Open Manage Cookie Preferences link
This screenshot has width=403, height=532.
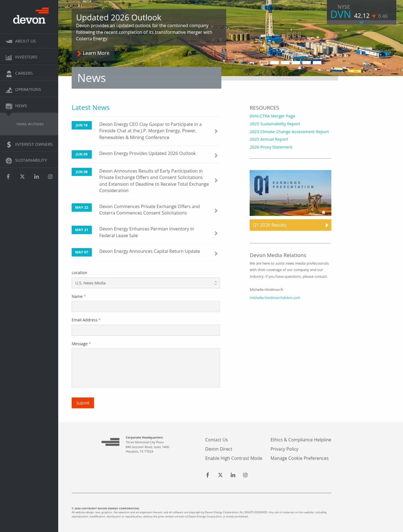299,458
